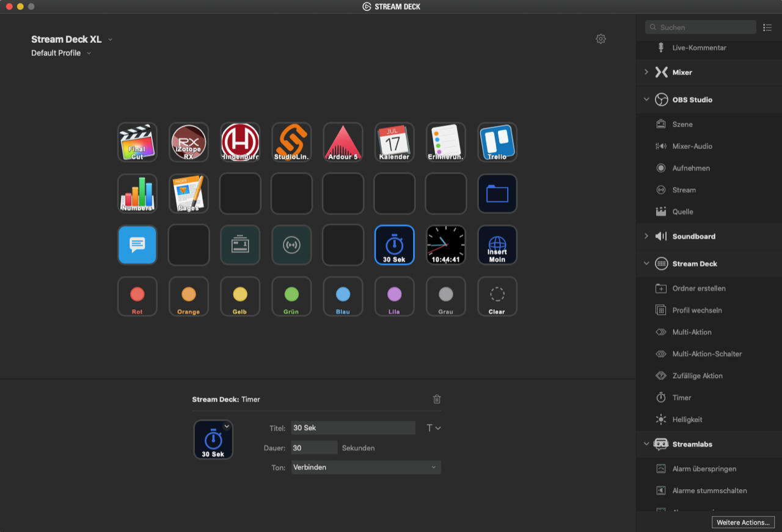The image size is (782, 532).
Task: Open the settings gear icon
Action: tap(601, 39)
